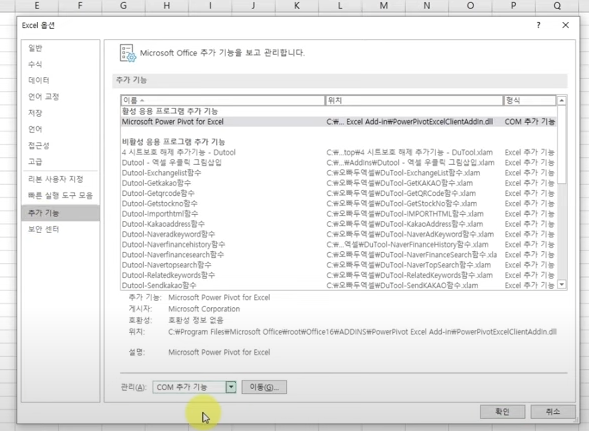Click the add-in list scrollbar thumb
The image size is (589, 431).
pos(562,145)
